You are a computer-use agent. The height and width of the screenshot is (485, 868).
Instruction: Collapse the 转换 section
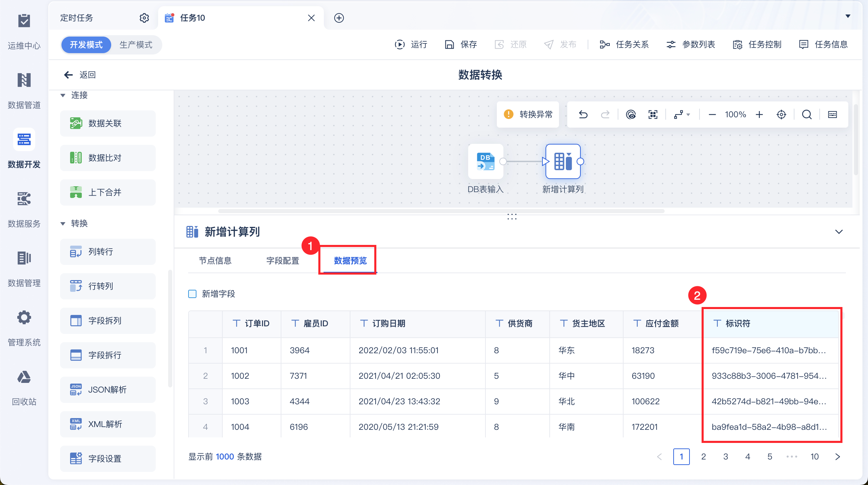tap(63, 224)
